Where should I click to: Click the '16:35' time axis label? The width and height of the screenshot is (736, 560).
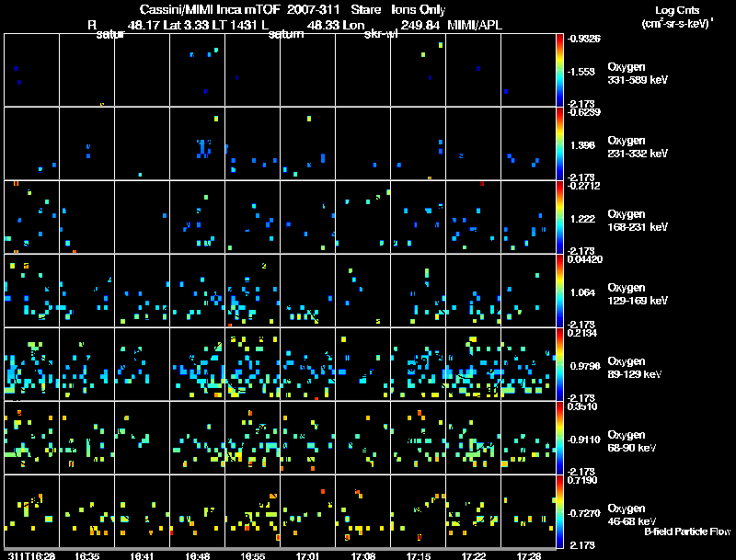(86, 555)
